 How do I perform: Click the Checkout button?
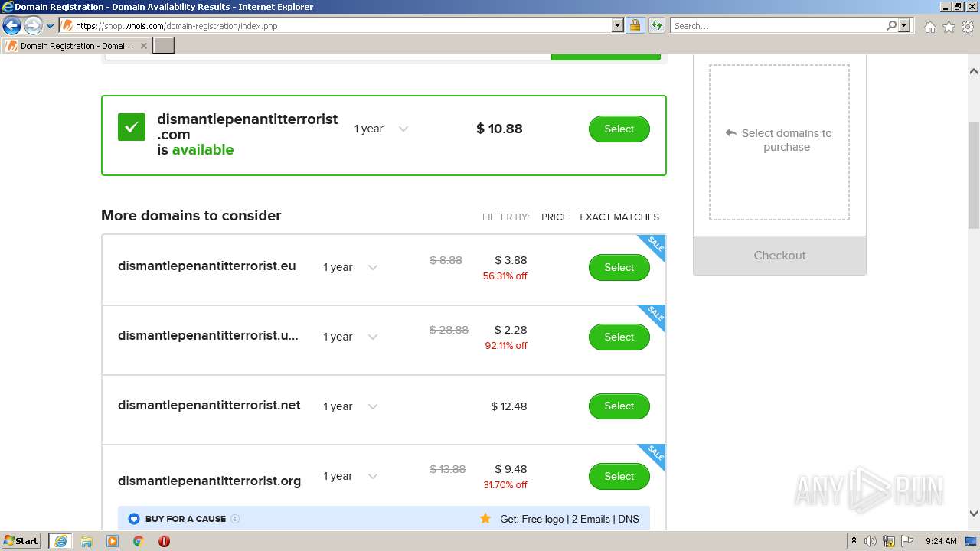[x=779, y=256]
